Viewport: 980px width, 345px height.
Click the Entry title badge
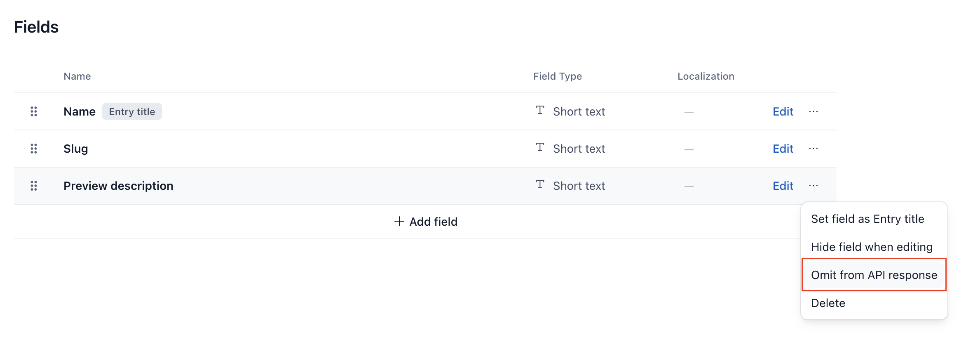pyautogui.click(x=132, y=111)
